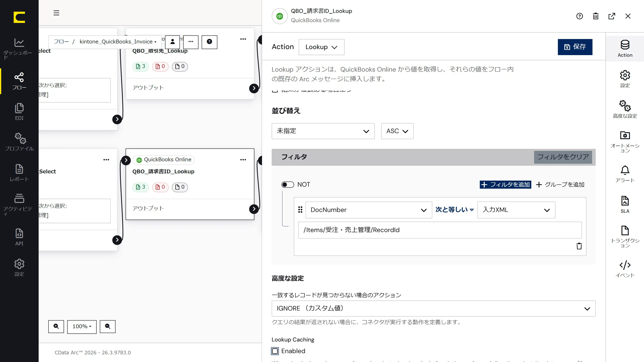Close the QBO_請求書ID_Lookup panel
The height and width of the screenshot is (362, 644).
click(628, 16)
